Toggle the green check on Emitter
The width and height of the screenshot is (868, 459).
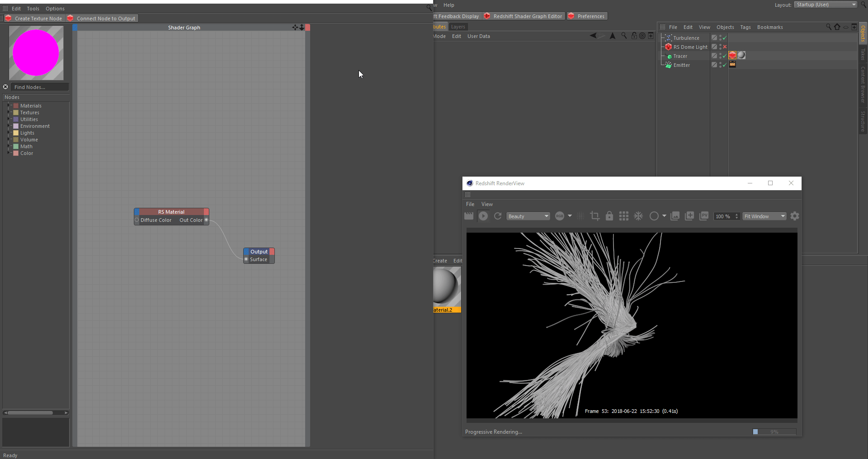coord(725,65)
